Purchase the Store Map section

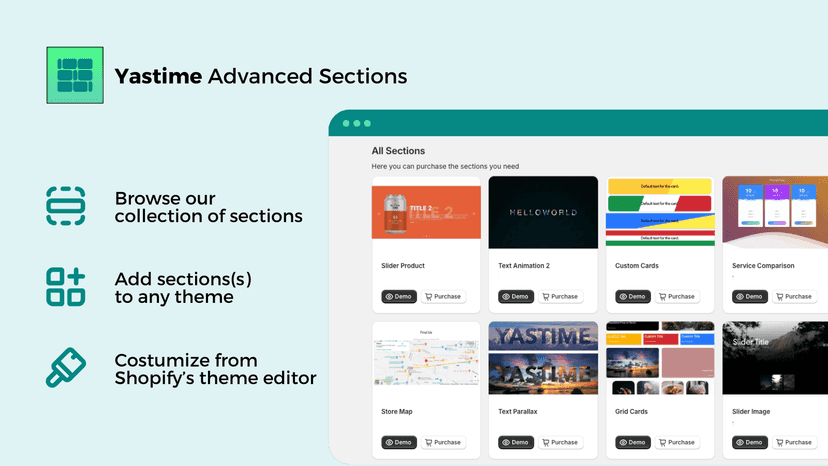(443, 442)
